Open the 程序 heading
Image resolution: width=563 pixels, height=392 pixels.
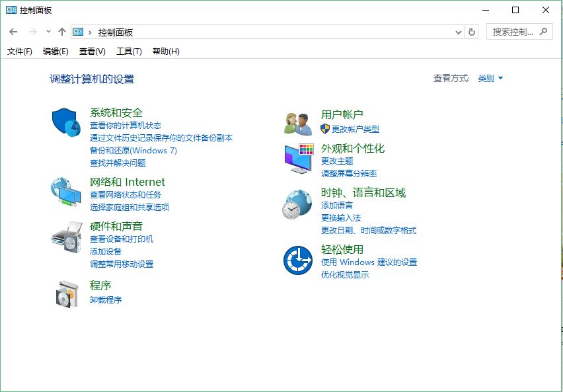[100, 286]
